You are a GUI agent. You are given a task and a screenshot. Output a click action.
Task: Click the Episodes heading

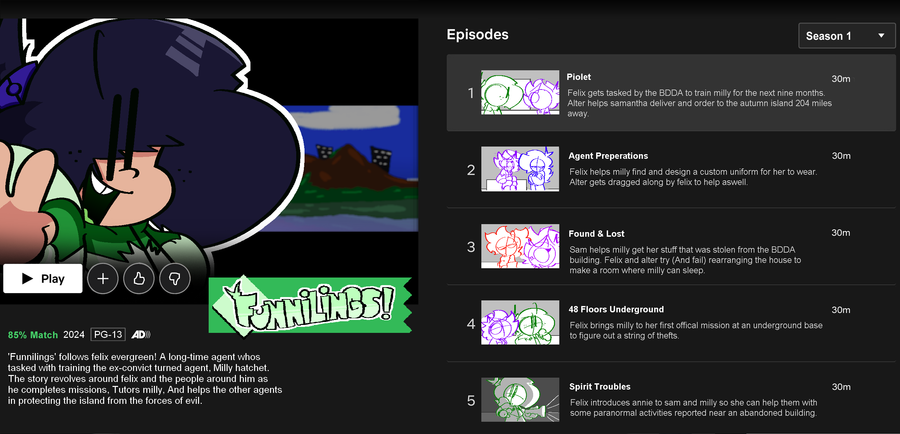[x=478, y=35]
